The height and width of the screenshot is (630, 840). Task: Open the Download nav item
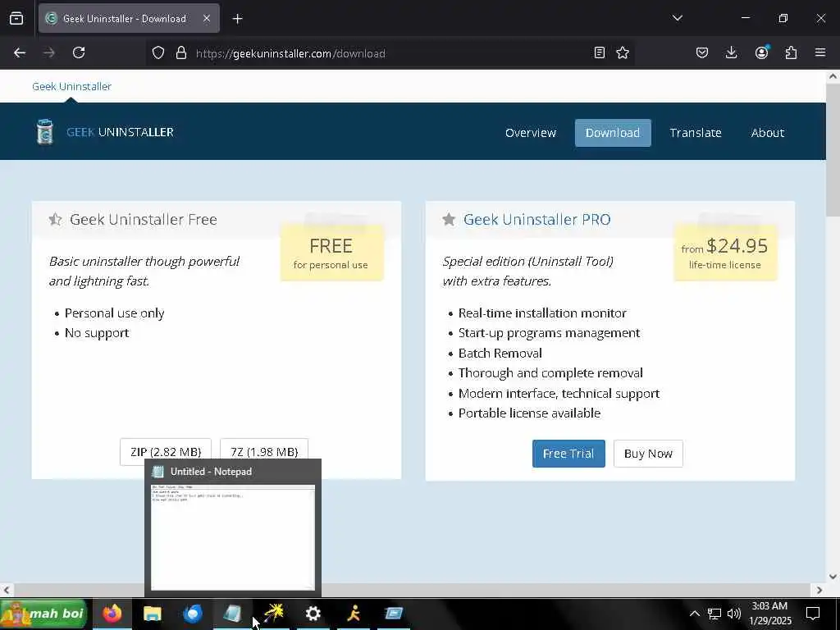pos(613,133)
